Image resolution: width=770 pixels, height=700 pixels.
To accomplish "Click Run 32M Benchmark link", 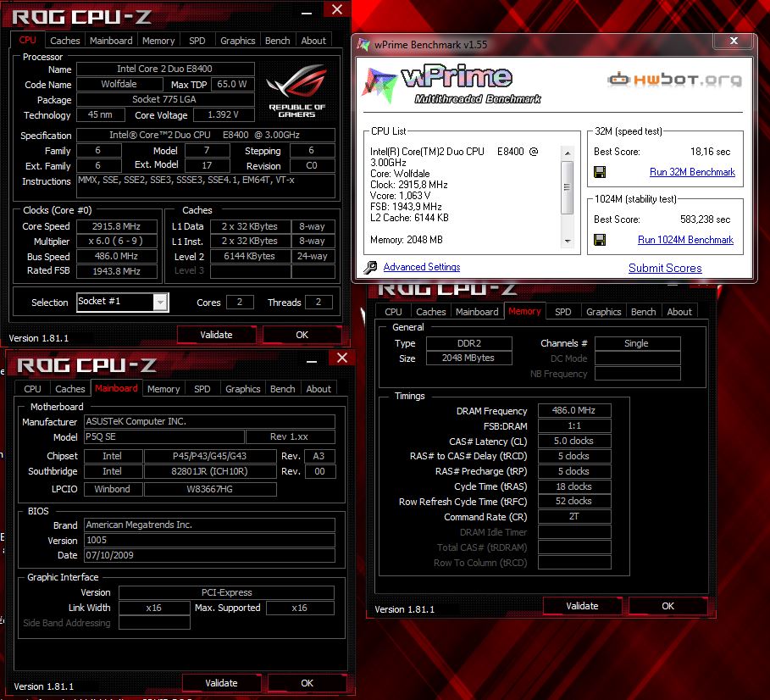I will [692, 172].
